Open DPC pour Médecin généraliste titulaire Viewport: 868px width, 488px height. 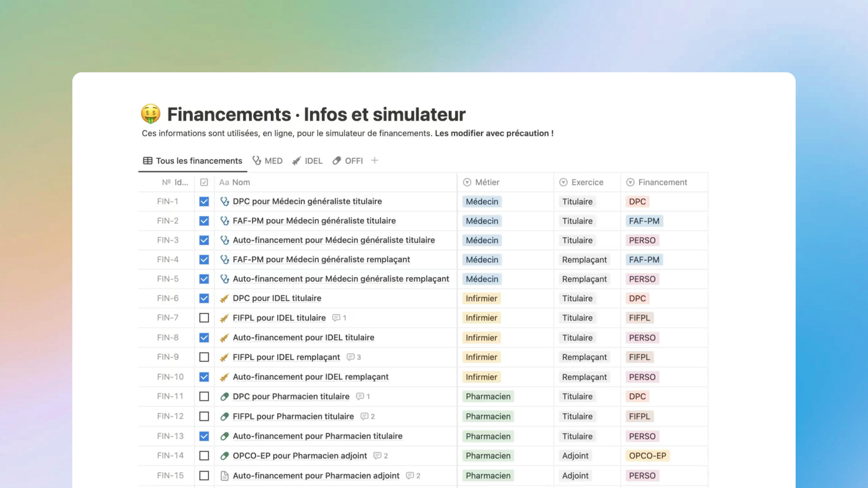307,201
